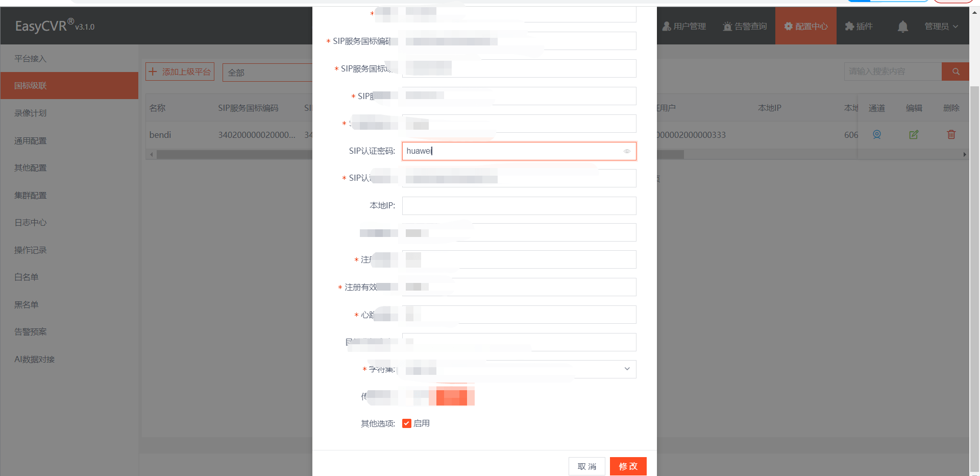Select 录像计划 in sidebar

[31, 113]
